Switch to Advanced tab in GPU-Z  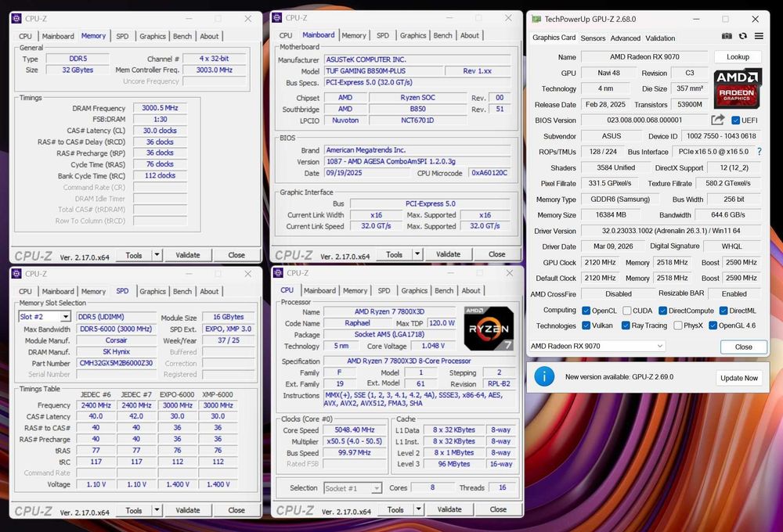pyautogui.click(x=625, y=38)
